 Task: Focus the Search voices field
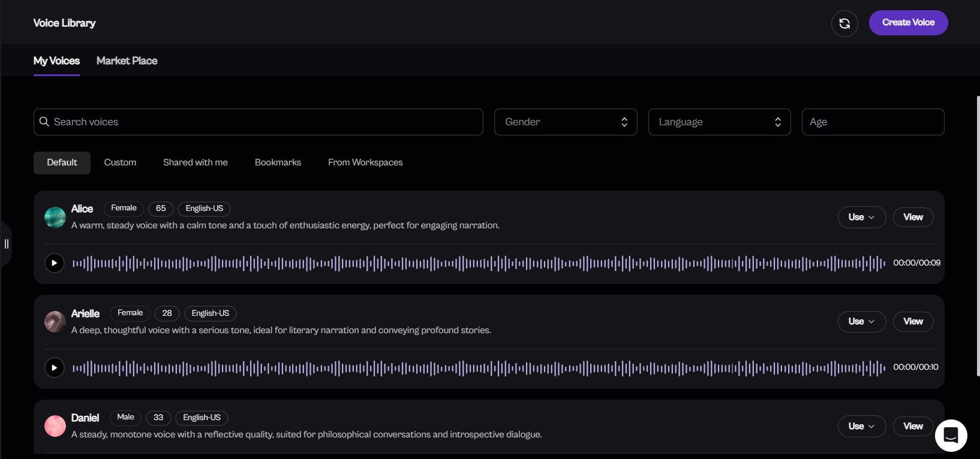click(x=264, y=122)
